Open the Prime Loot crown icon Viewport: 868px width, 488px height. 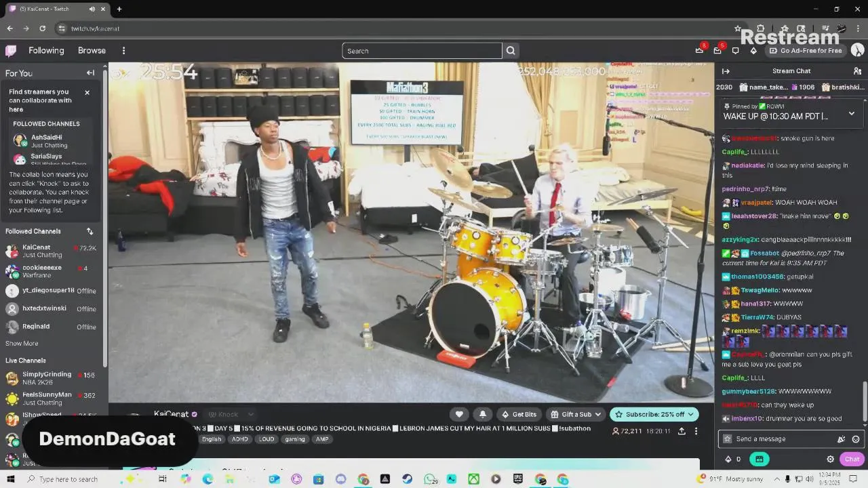tap(699, 50)
